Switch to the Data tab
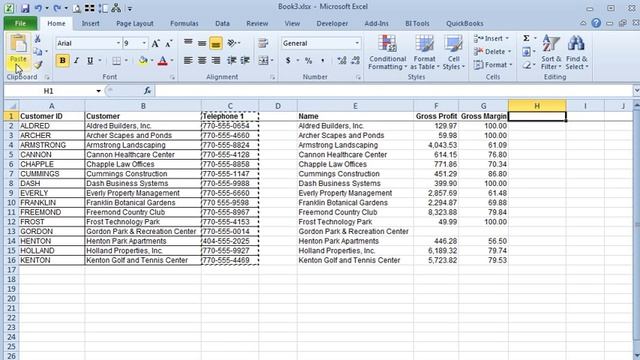 [x=222, y=24]
